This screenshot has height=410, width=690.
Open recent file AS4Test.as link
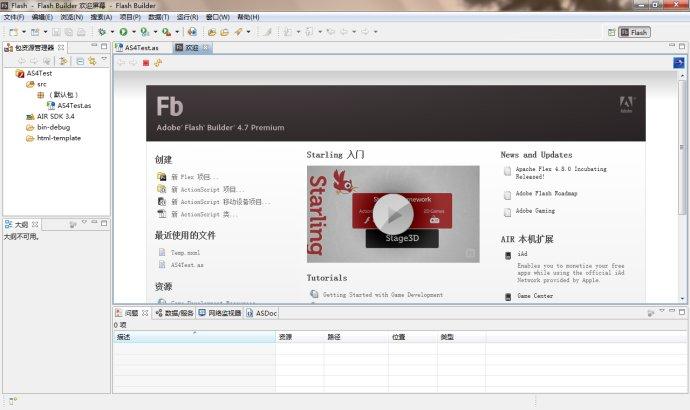187,265
